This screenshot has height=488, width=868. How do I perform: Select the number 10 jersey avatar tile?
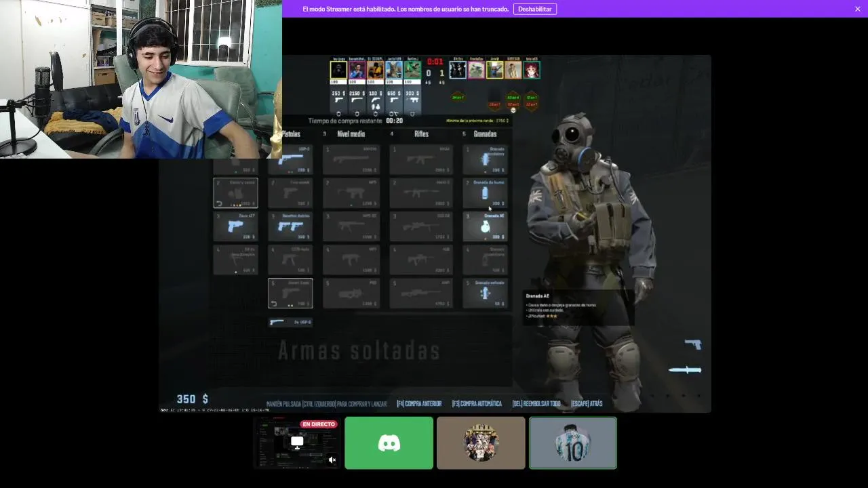click(573, 443)
